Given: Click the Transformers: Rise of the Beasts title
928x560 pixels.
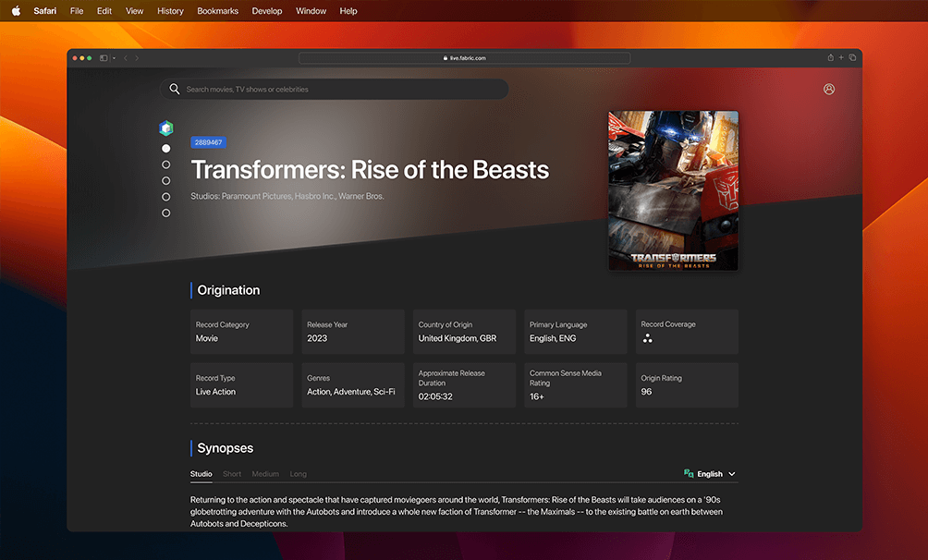Looking at the screenshot, I should click(370, 170).
